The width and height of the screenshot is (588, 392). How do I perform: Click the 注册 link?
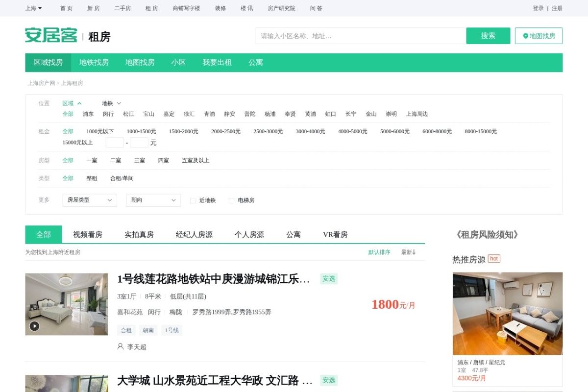(x=557, y=8)
